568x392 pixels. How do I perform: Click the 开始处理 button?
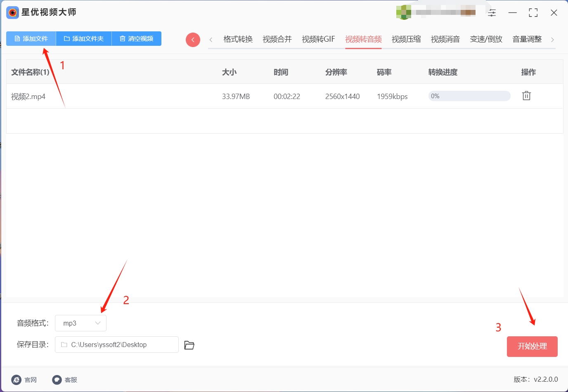[x=532, y=346]
